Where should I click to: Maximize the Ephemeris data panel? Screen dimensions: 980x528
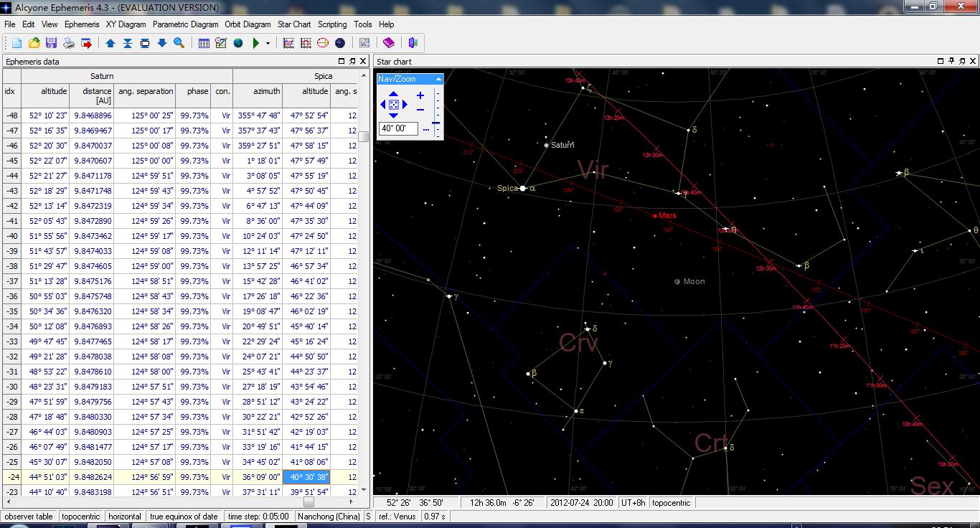[341, 62]
